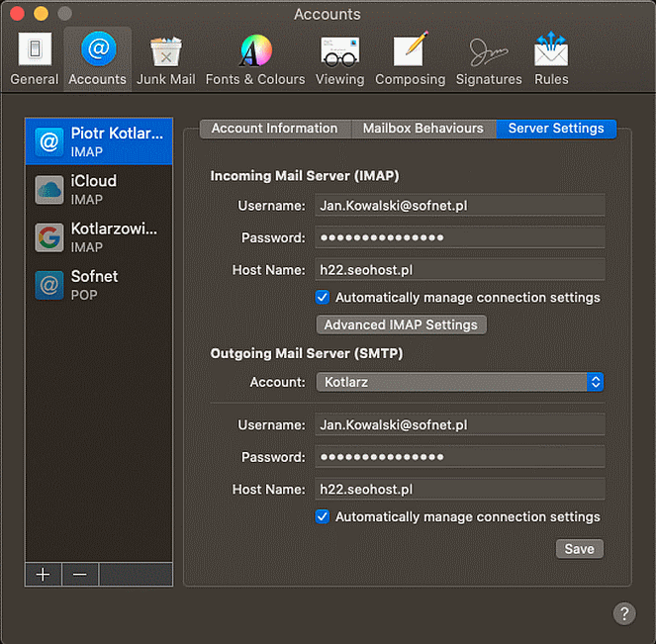
Task: Click the help question mark button
Action: [x=623, y=613]
